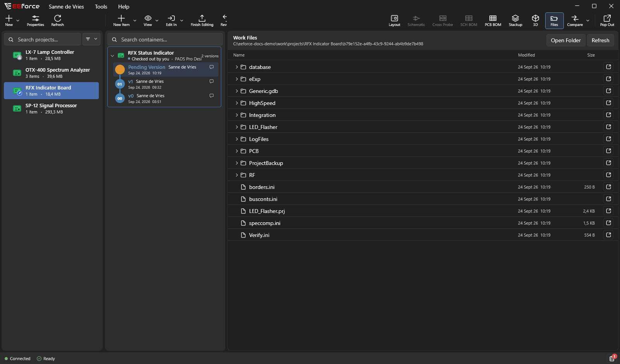Select the OTX-400 Spectrum Analyzer project
This screenshot has width=620, height=364.
pyautogui.click(x=51, y=73)
